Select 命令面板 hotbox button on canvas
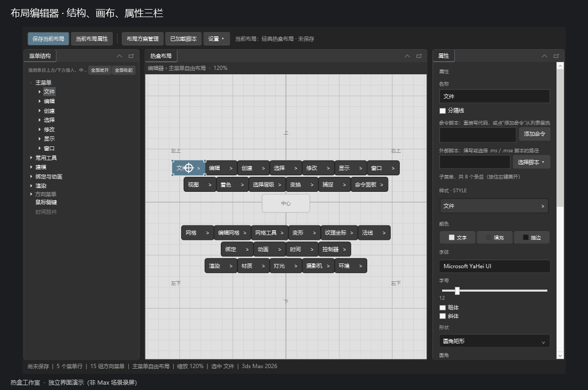Image resolution: width=588 pixels, height=390 pixels. [369, 185]
